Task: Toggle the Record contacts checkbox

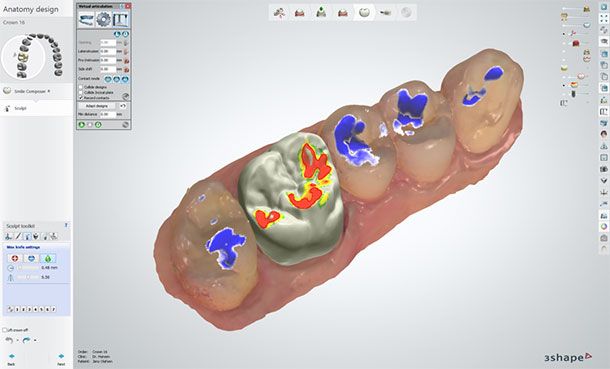Action: click(x=81, y=98)
